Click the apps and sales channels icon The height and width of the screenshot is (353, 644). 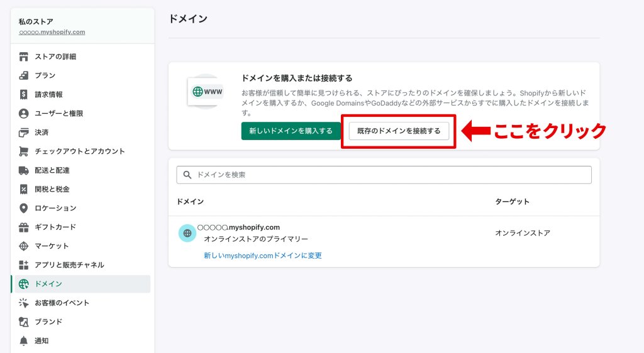click(24, 265)
